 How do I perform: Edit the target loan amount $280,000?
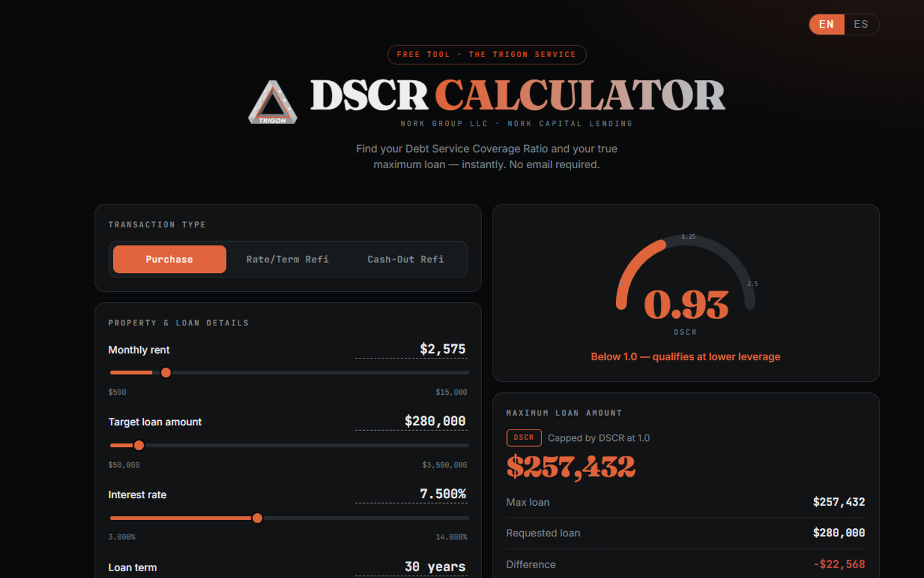411,421
